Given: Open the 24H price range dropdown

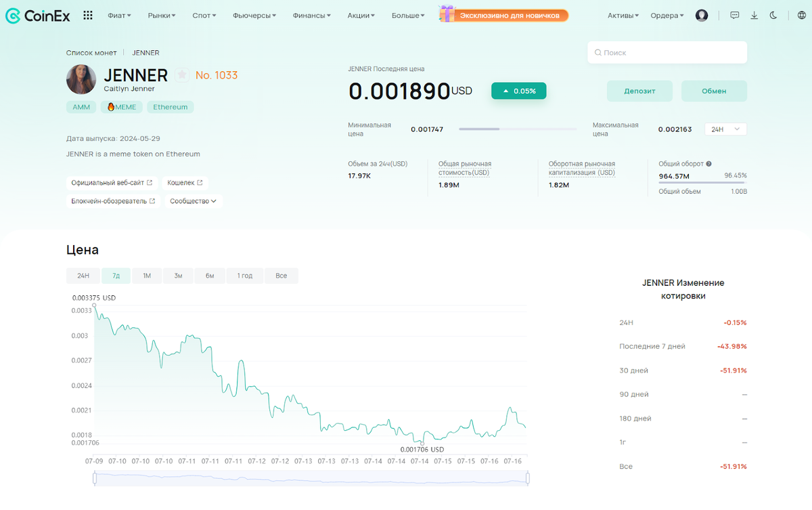Looking at the screenshot, I should click(x=725, y=129).
